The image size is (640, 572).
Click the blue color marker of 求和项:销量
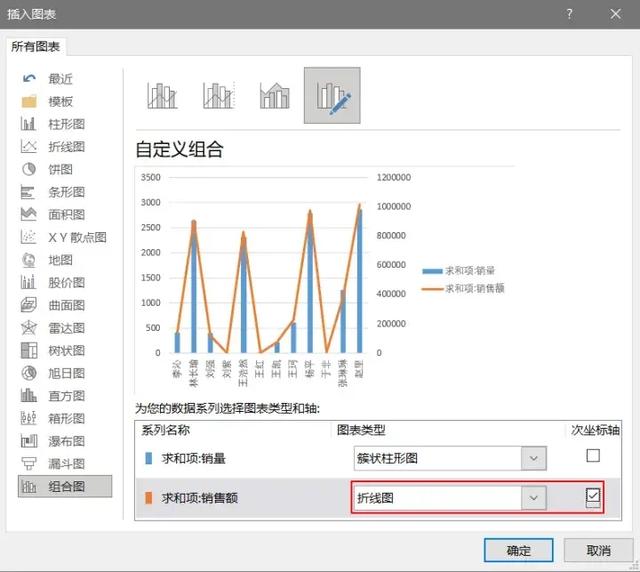pyautogui.click(x=149, y=458)
